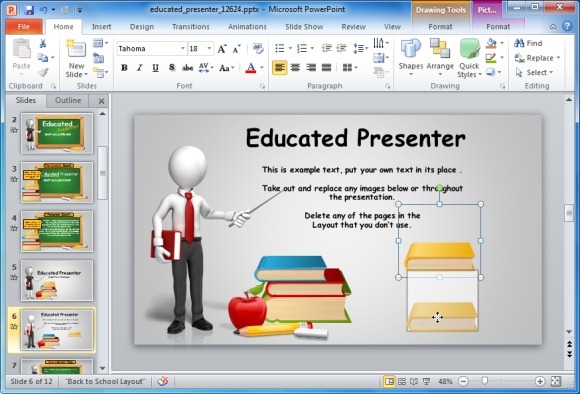Switch to the Insert tab
This screenshot has width=580, height=394.
click(x=101, y=27)
